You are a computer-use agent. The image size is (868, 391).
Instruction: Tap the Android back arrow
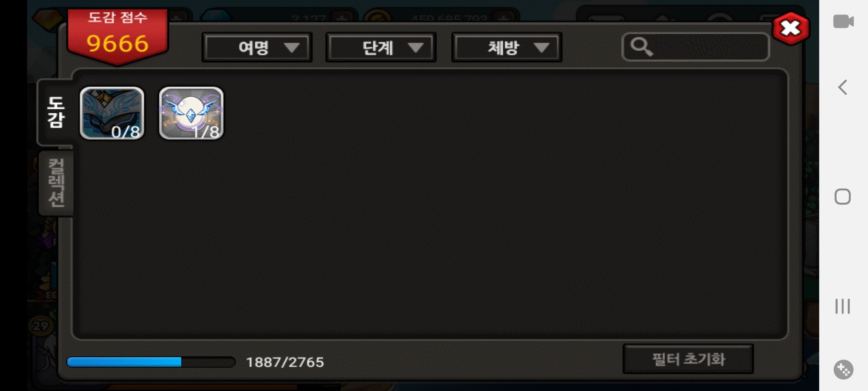point(843,87)
